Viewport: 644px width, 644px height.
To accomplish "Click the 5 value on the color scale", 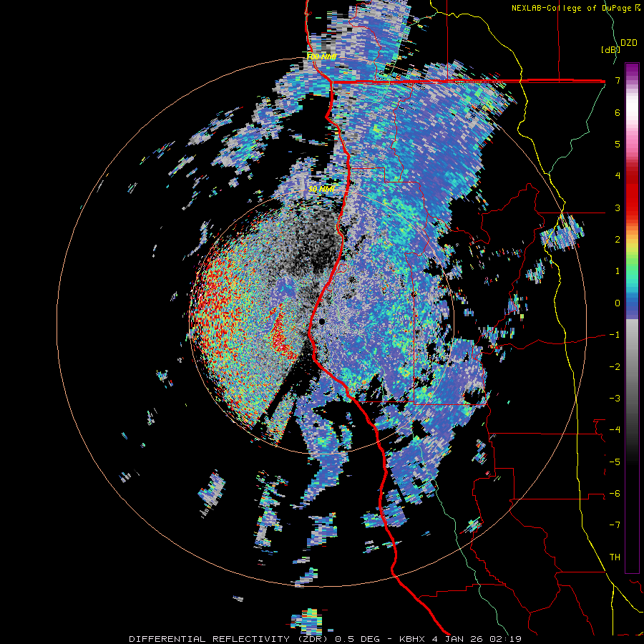I will [618, 144].
